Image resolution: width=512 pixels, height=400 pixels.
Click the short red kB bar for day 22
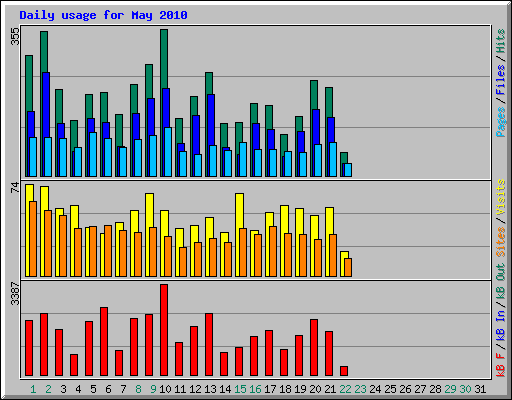pyautogui.click(x=344, y=371)
